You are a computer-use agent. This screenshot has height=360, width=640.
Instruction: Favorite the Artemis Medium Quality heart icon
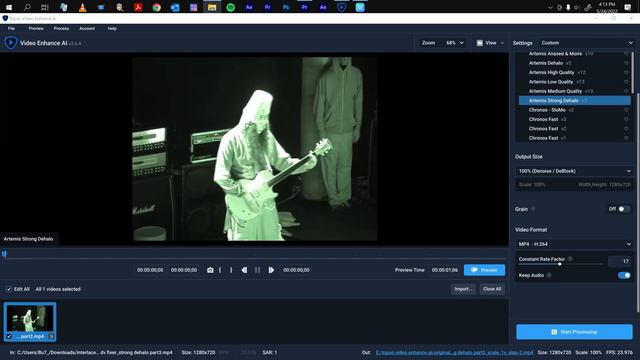click(626, 91)
